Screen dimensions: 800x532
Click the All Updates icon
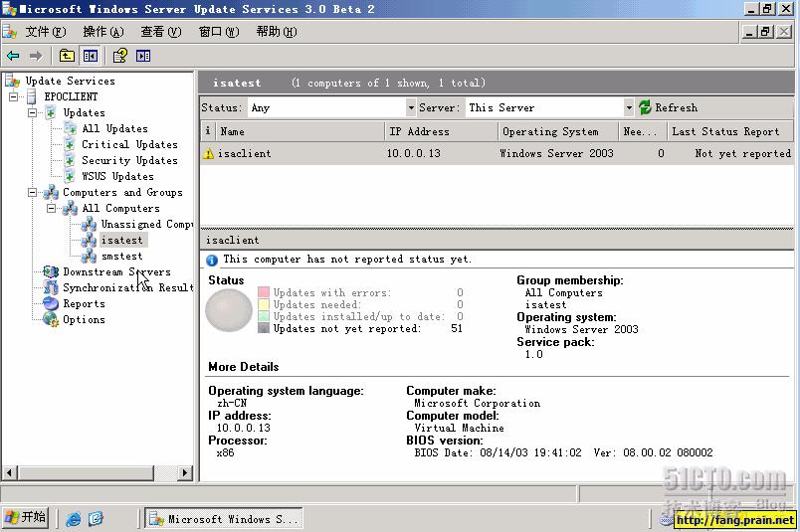click(70, 128)
